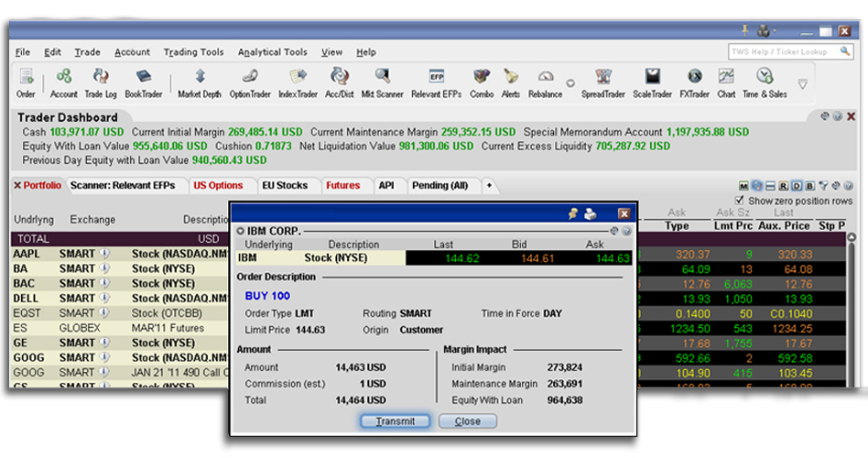The width and height of the screenshot is (868, 458).
Task: Switch to the US Options tab
Action: click(x=218, y=186)
